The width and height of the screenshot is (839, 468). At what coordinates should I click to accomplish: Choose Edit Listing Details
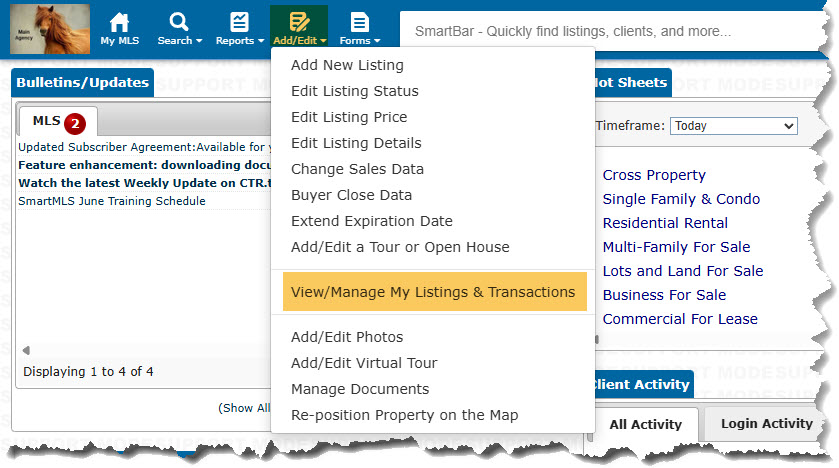point(356,143)
